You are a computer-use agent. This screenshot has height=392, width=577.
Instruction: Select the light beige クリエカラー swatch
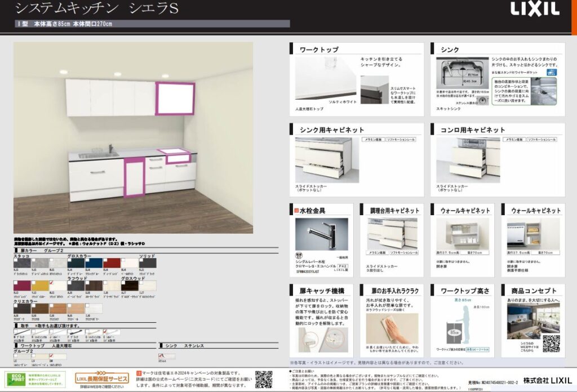(x=76, y=309)
